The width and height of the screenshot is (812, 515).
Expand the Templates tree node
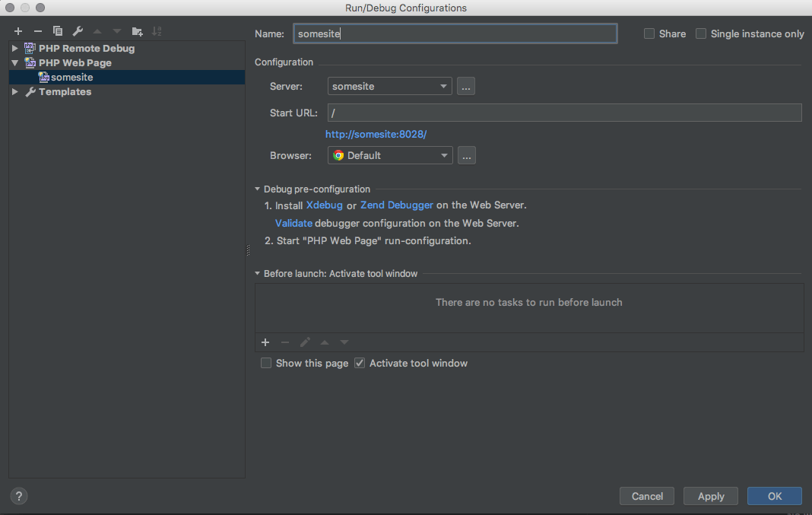tap(15, 92)
